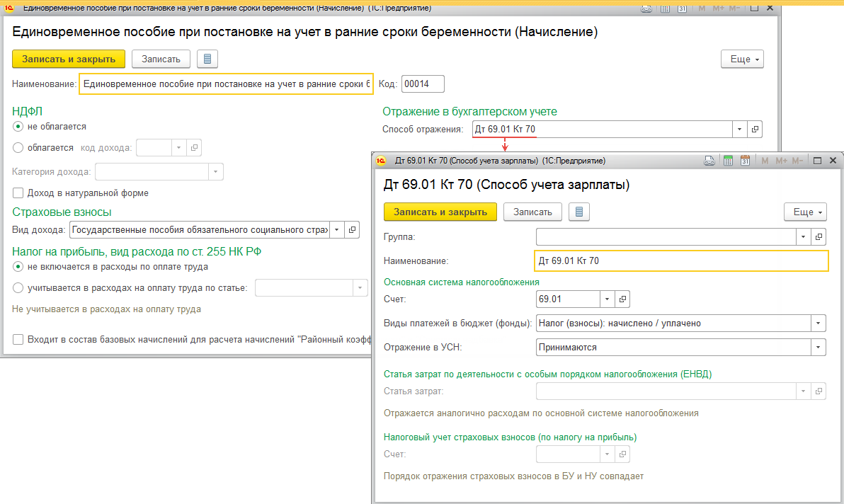This screenshot has height=504, width=844.
Task: Open calculator in the accrual window title bar
Action: point(665,8)
